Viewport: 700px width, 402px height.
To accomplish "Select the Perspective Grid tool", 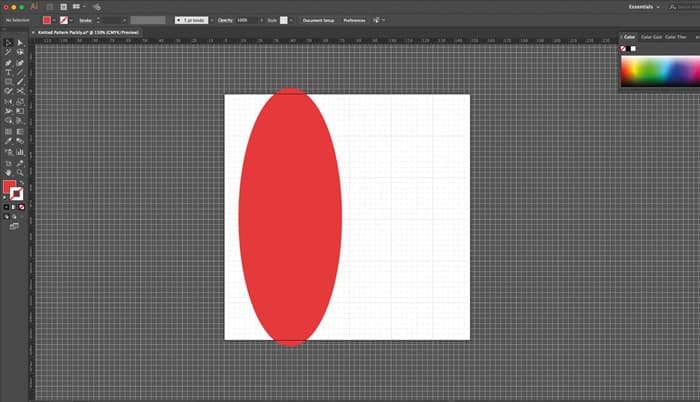I will pyautogui.click(x=20, y=121).
